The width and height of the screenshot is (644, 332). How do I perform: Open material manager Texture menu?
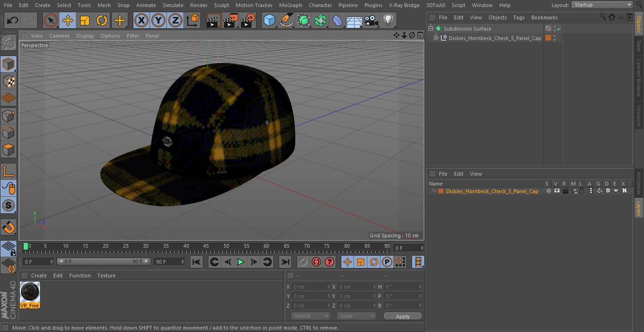106,275
